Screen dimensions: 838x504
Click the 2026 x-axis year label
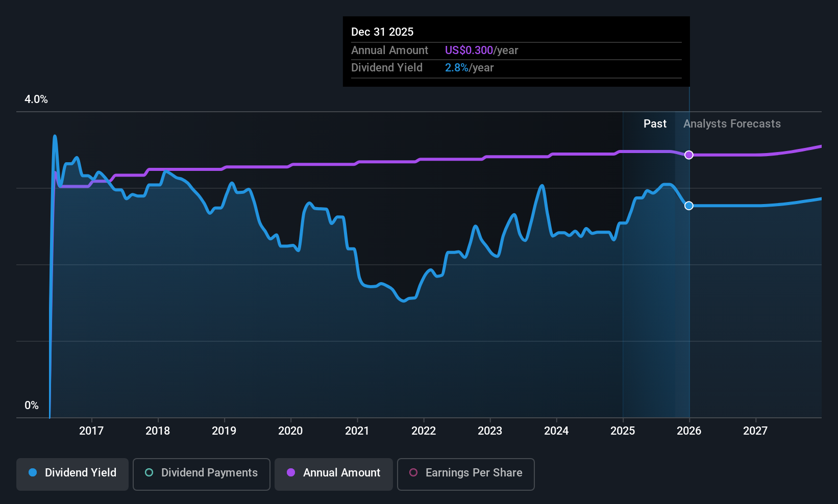coord(689,431)
